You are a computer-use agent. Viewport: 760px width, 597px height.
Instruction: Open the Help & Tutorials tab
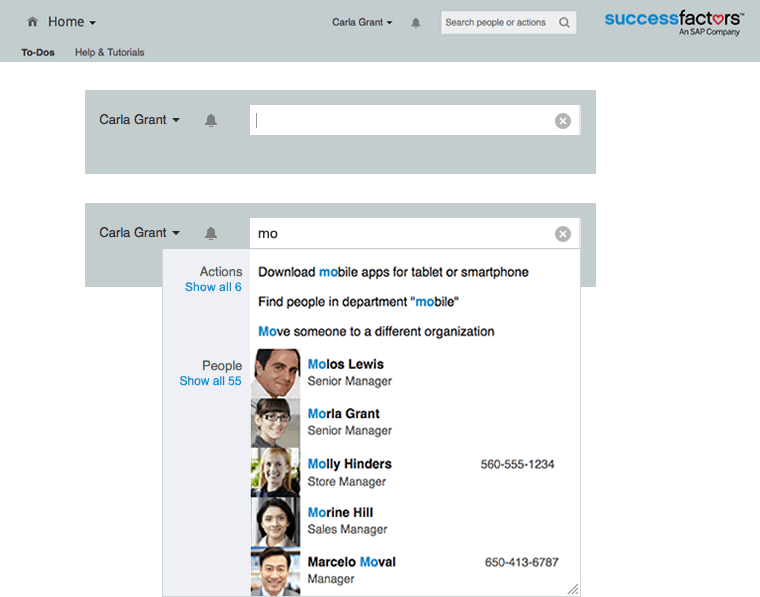click(109, 52)
